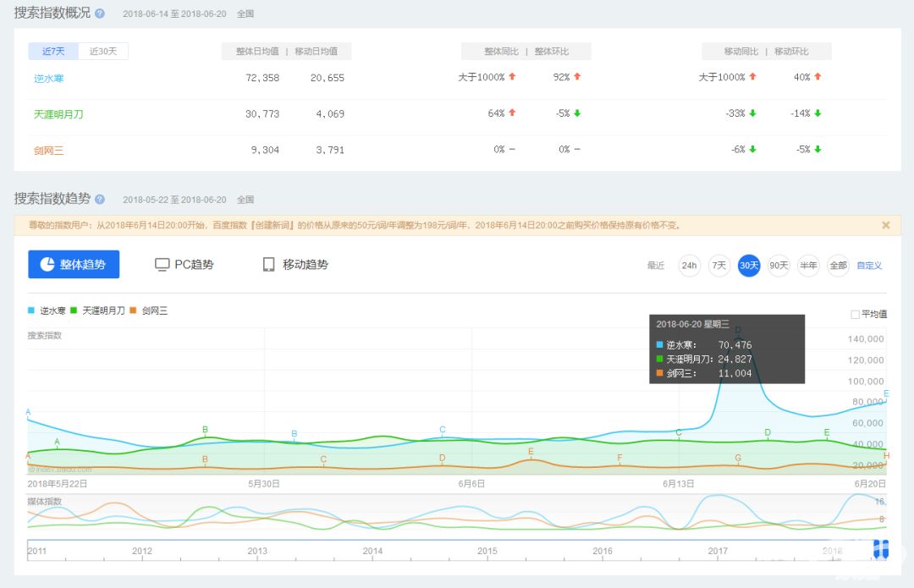Click the help icon beside 搜索指数概况
This screenshot has height=588, width=914.
pos(100,14)
